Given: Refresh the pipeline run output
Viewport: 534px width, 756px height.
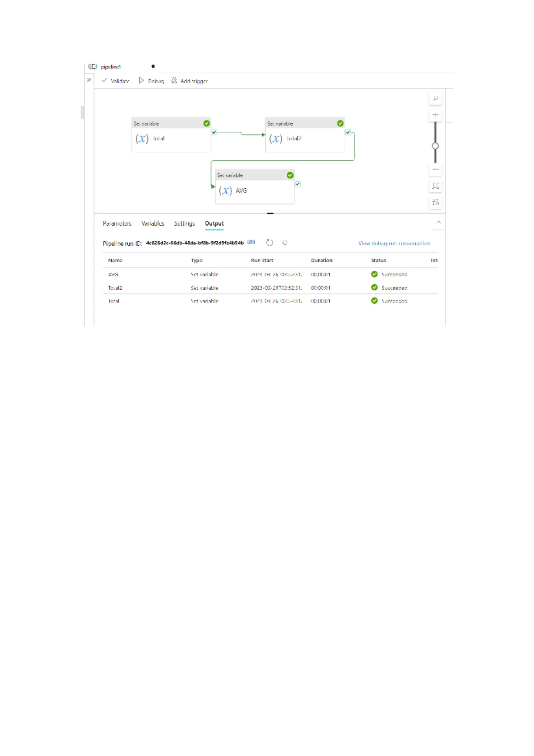Looking at the screenshot, I should click(269, 243).
